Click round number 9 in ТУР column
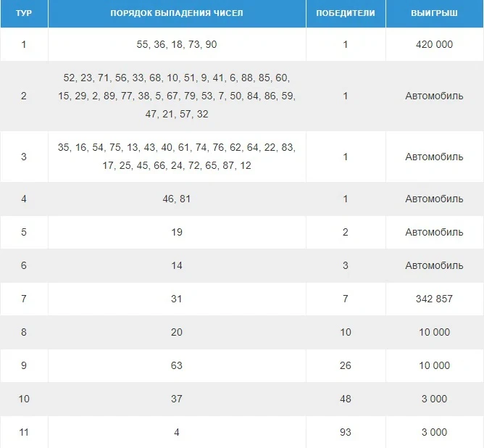Viewport: 484px width, 448px height. 24,365
